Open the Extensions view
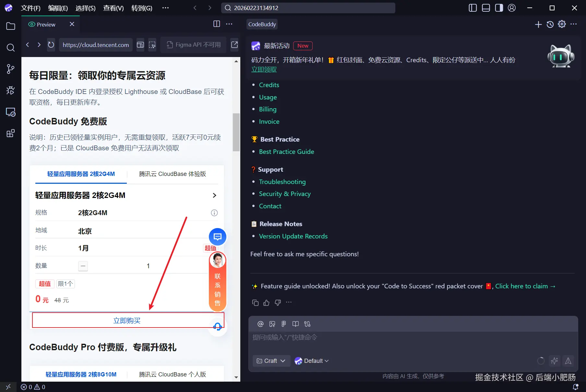Image resolution: width=586 pixels, height=392 pixels. click(x=11, y=133)
